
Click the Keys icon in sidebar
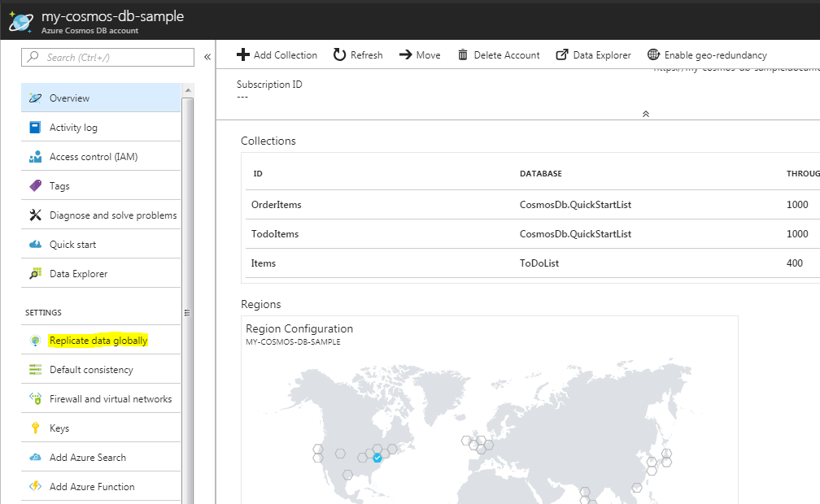pyautogui.click(x=35, y=428)
